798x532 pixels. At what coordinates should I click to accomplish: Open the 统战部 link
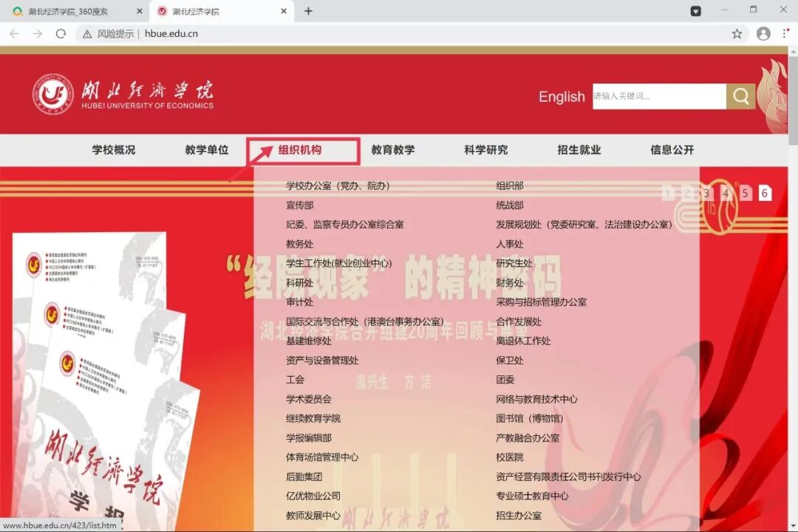tap(510, 205)
